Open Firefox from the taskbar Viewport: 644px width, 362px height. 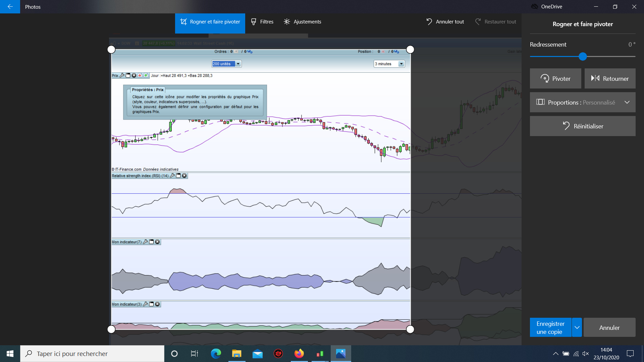click(x=299, y=354)
